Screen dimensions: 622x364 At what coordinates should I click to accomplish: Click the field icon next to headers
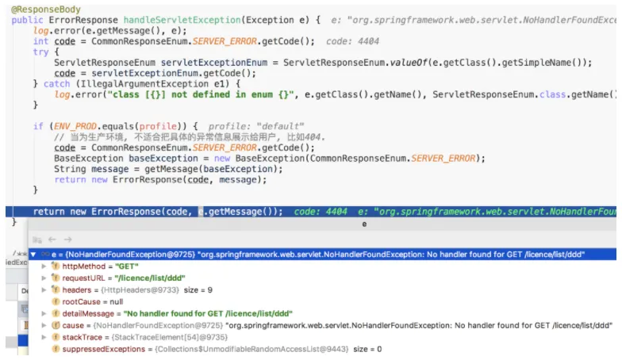(56, 290)
